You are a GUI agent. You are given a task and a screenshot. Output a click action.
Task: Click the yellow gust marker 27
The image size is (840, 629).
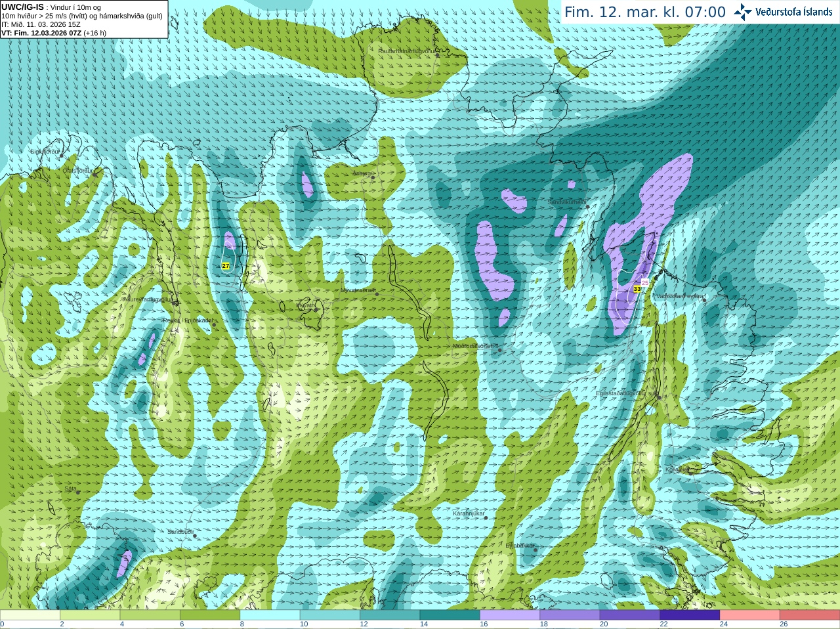pos(226,266)
